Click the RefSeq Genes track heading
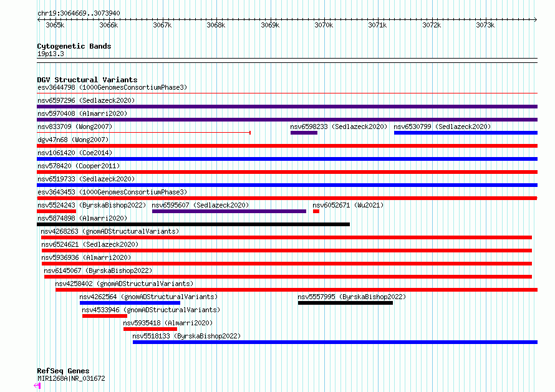 point(63,371)
